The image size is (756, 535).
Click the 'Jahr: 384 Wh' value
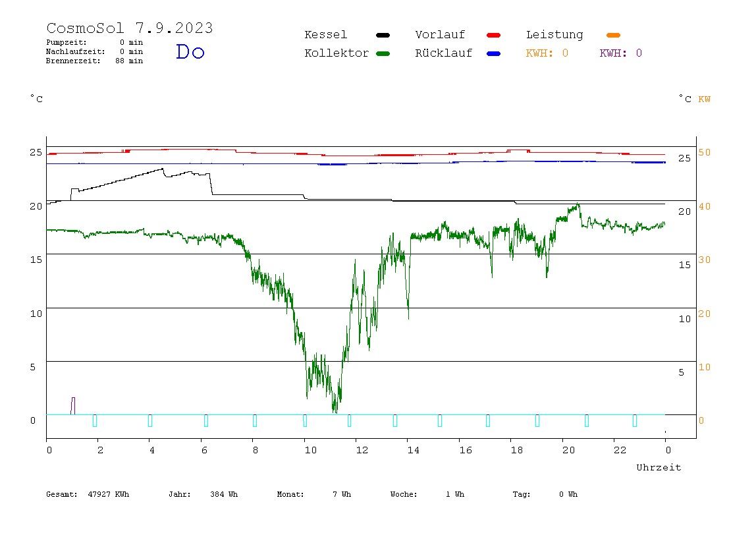click(x=203, y=494)
